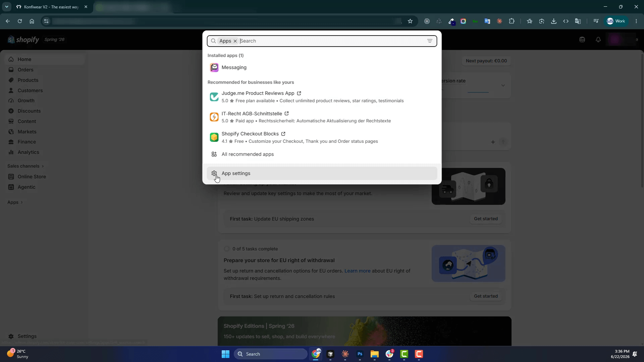Image resolution: width=644 pixels, height=362 pixels.
Task: Click Get started for return rules
Action: click(x=486, y=296)
